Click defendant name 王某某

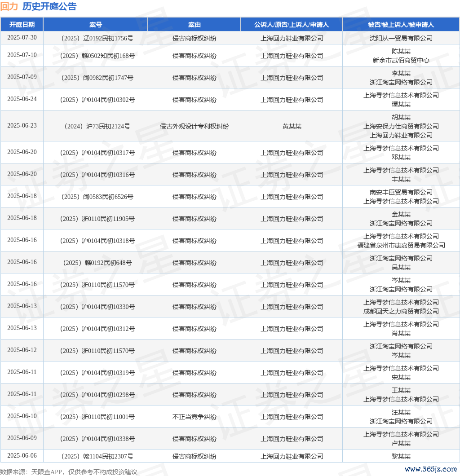(x=401, y=390)
